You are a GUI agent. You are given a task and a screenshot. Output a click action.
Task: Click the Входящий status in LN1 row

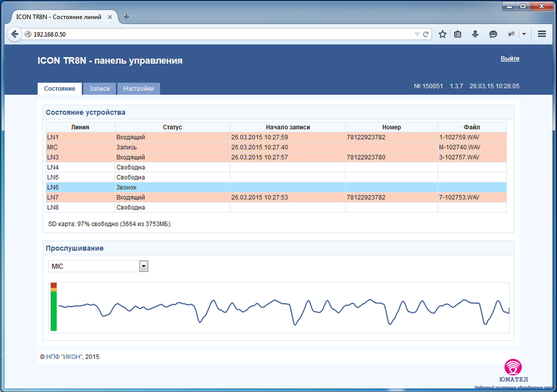131,137
